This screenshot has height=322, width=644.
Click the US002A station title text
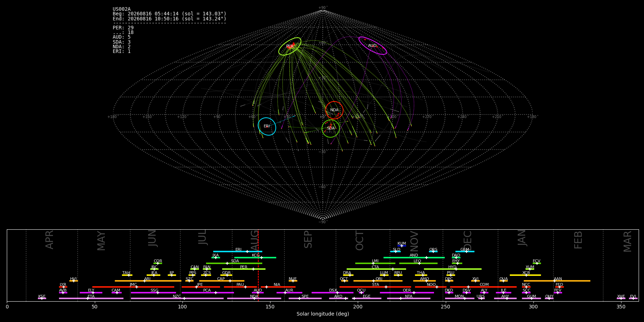click(122, 9)
